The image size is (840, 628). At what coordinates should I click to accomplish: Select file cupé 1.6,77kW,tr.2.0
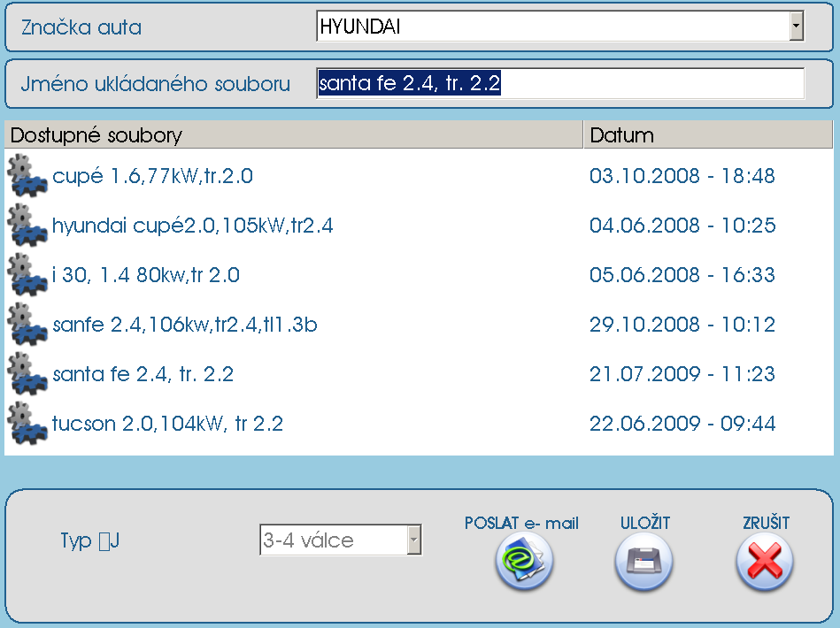[152, 176]
